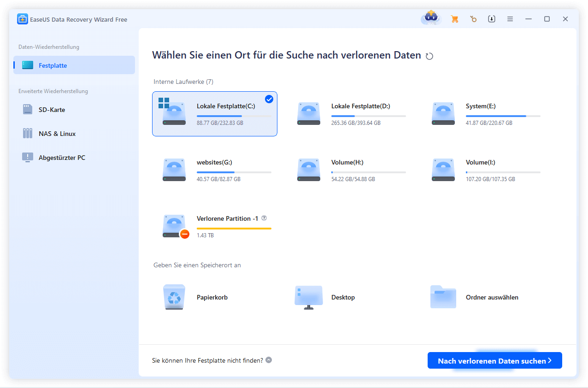Uncheck the blue checkmark on drive C:
Screen dimensions: 588x388
coord(269,99)
